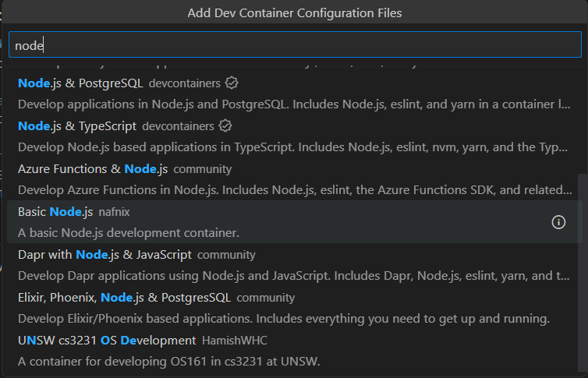
Task: Click the Elixir/Phoenix based applications description
Action: tap(284, 318)
